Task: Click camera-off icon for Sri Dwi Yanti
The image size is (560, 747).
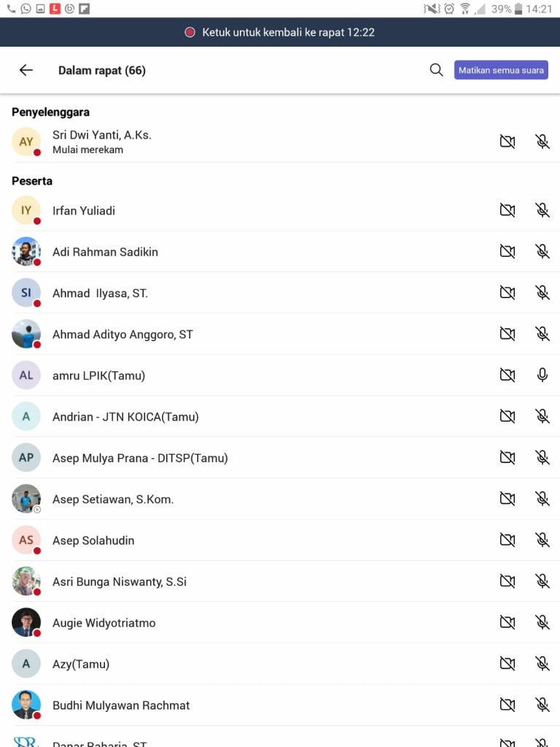Action: point(507,142)
